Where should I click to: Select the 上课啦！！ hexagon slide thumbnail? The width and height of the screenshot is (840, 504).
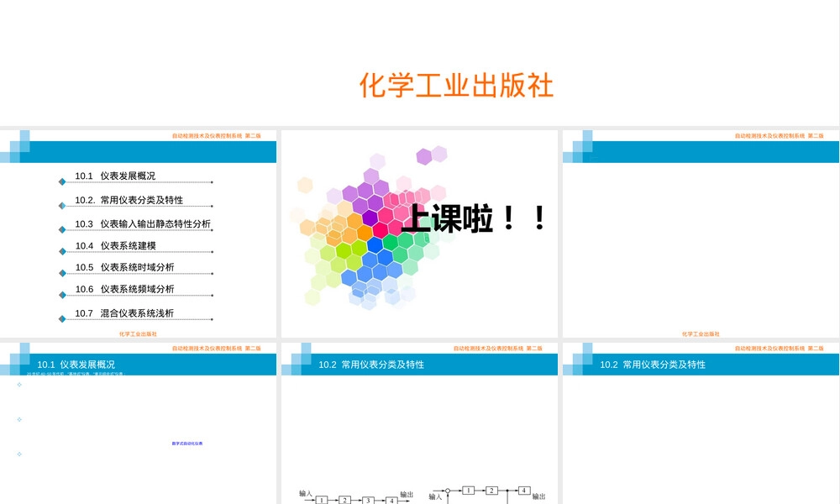pyautogui.click(x=419, y=234)
